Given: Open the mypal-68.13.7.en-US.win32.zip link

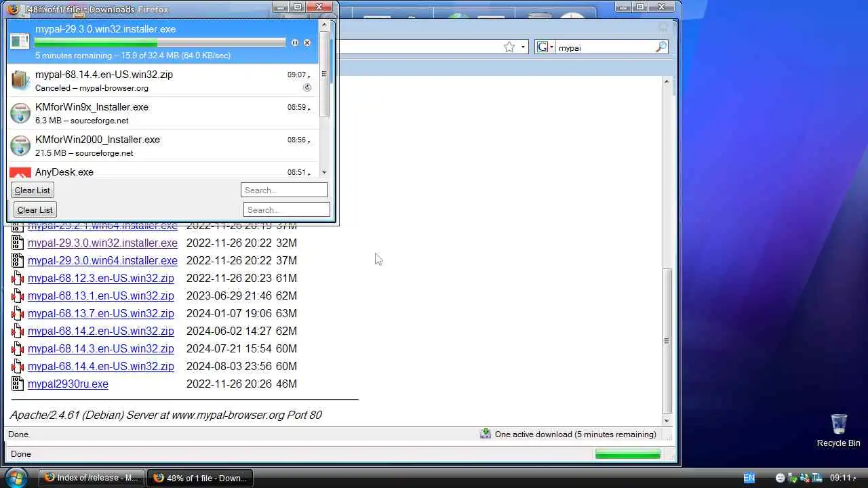Looking at the screenshot, I should (x=101, y=313).
